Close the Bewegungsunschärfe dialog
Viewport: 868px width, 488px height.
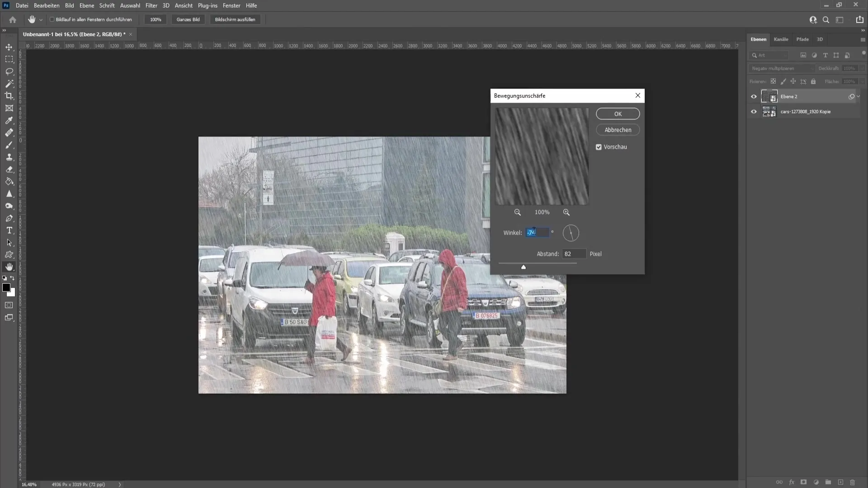click(637, 95)
